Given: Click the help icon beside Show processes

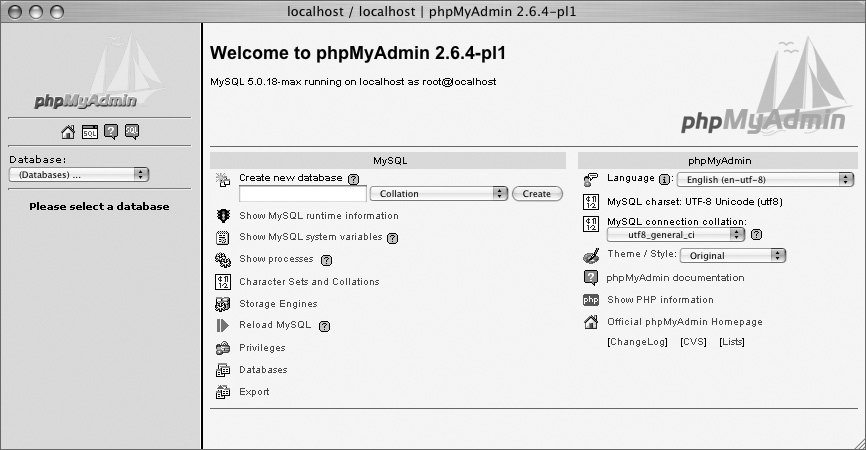Looking at the screenshot, I should click(326, 260).
